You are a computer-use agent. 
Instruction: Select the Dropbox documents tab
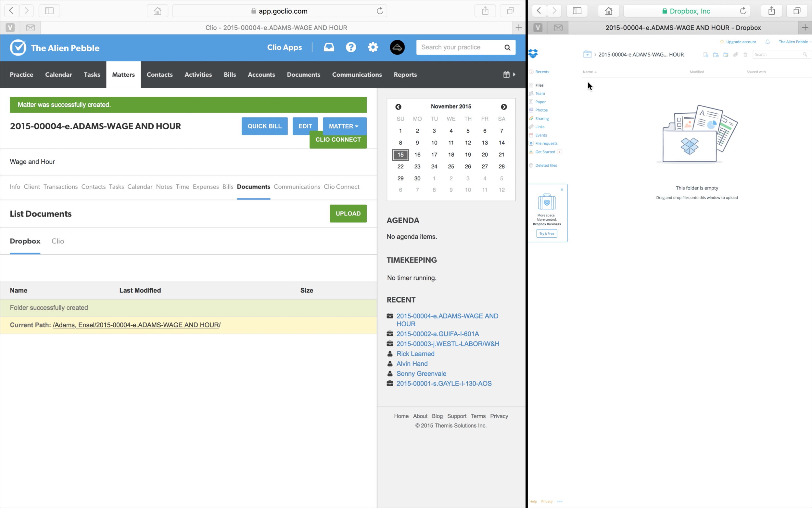click(25, 241)
